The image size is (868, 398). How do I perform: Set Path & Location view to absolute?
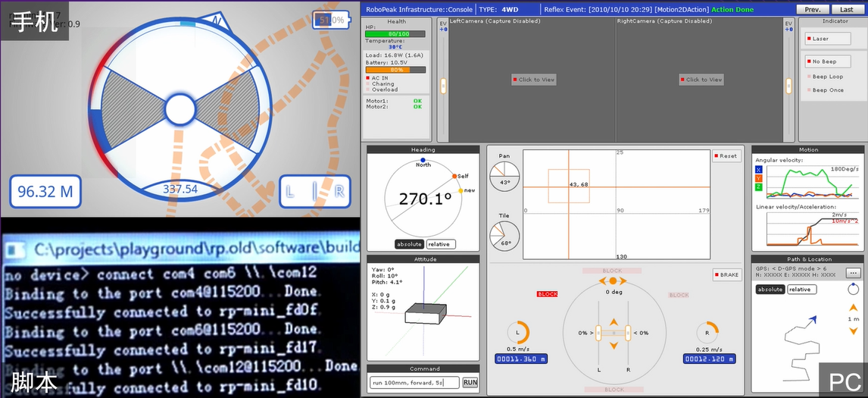click(770, 290)
